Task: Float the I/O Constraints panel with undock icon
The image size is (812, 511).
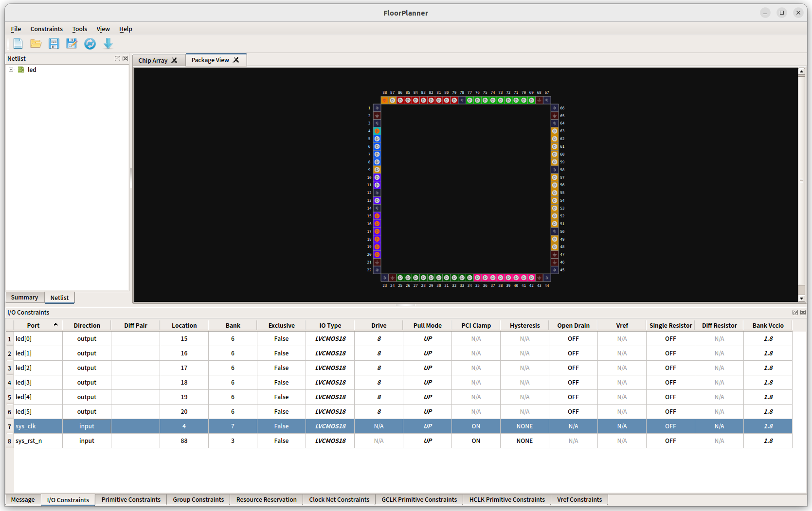Action: pyautogui.click(x=795, y=312)
